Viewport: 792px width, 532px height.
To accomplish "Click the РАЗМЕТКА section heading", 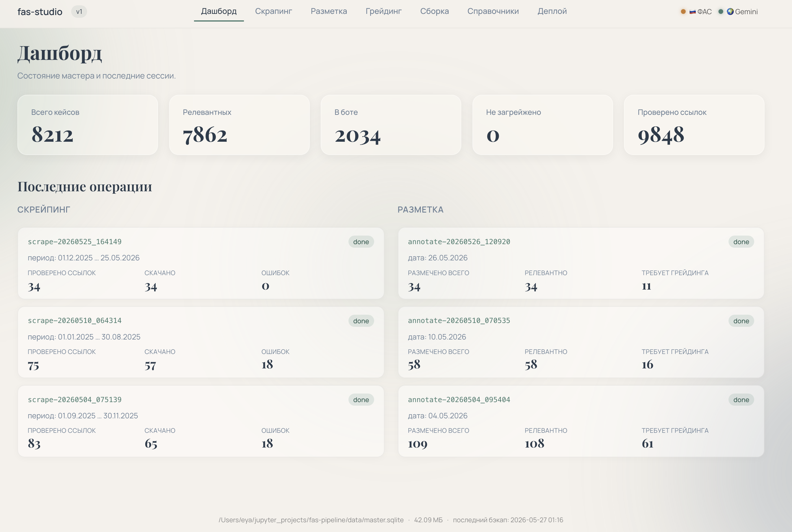I will (421, 210).
